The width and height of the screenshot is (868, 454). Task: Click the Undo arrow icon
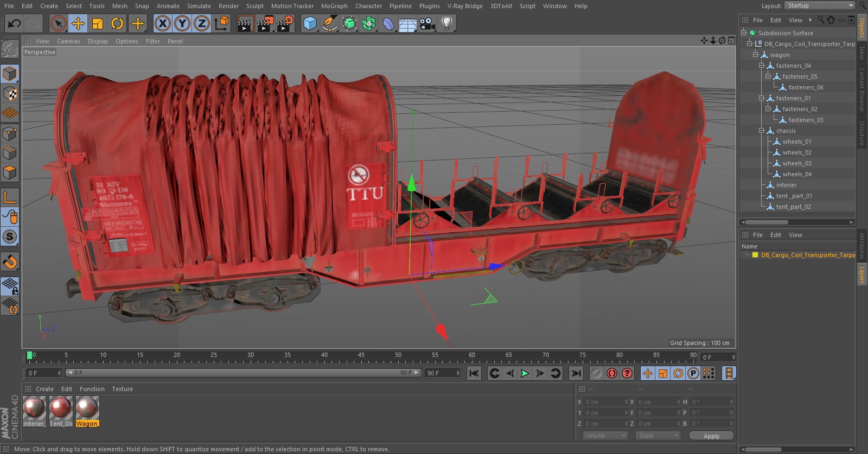pos(15,23)
